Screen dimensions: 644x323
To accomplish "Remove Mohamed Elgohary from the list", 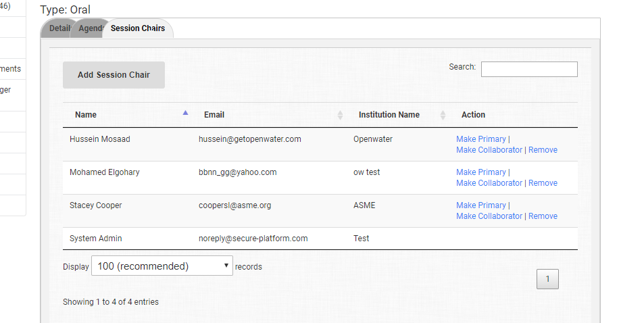I will click(543, 183).
